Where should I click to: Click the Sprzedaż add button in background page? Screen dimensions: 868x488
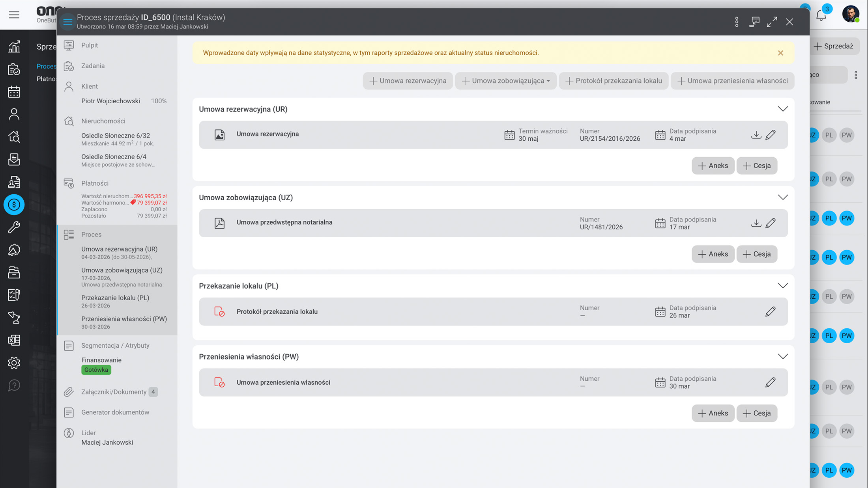(833, 46)
